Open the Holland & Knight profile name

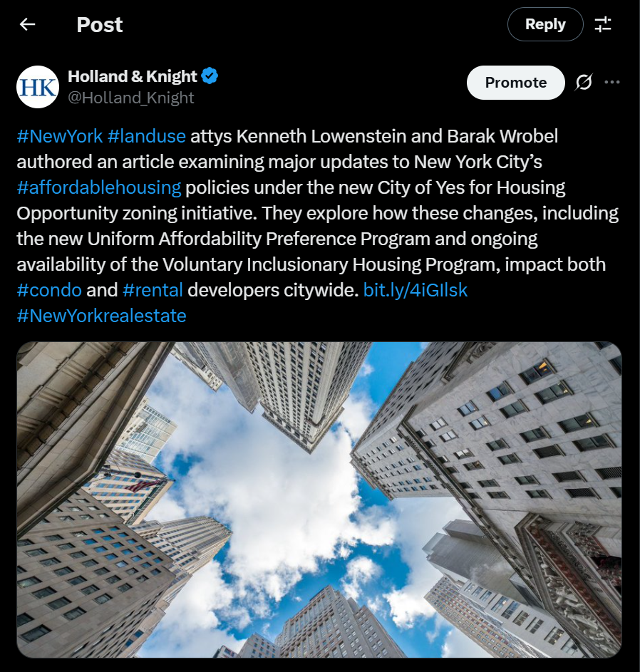click(x=133, y=76)
